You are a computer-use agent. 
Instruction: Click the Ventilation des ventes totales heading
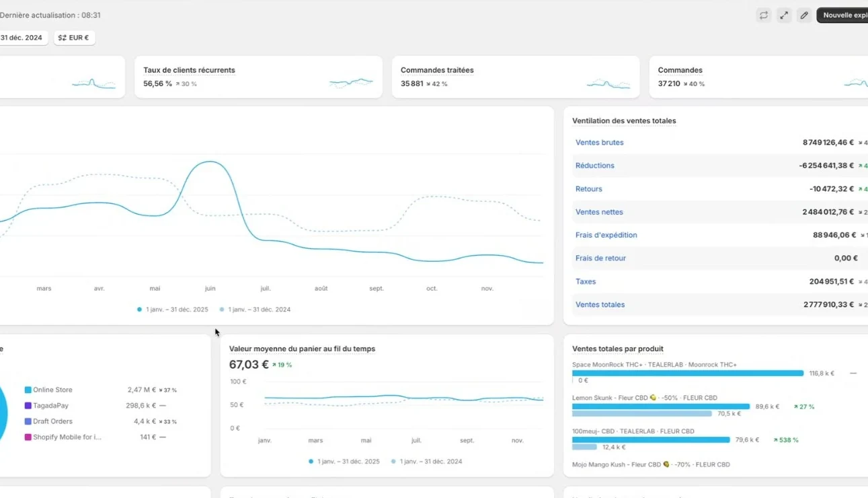pos(624,121)
